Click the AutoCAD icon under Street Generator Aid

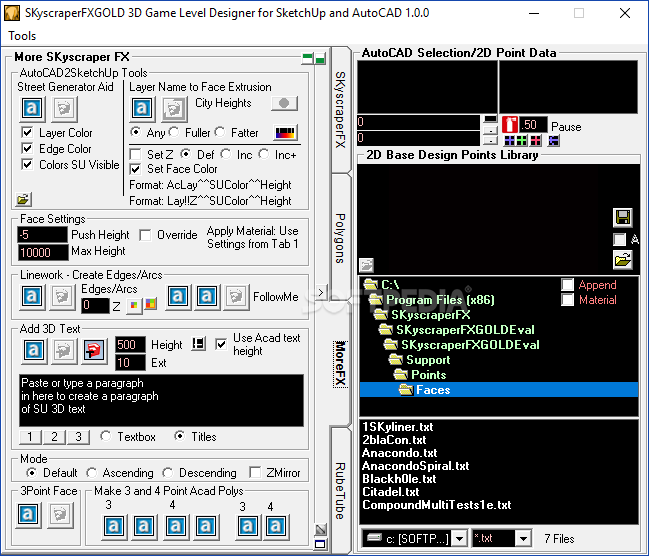tap(32, 108)
